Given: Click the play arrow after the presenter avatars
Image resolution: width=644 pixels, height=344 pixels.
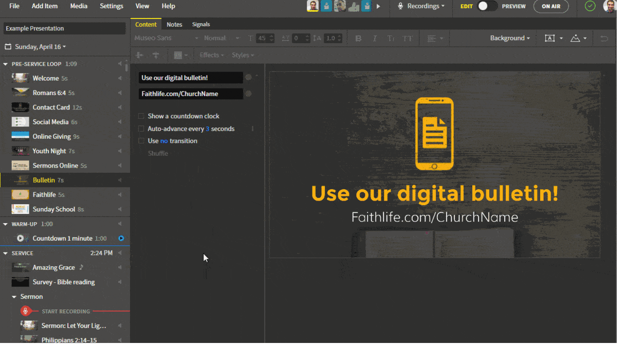Looking at the screenshot, I should click(x=379, y=6).
